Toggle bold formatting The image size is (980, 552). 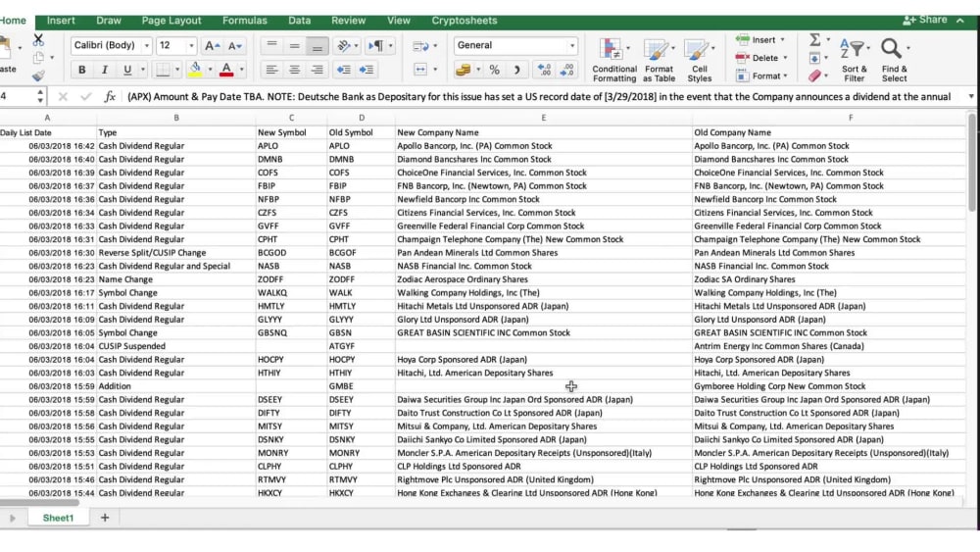82,70
